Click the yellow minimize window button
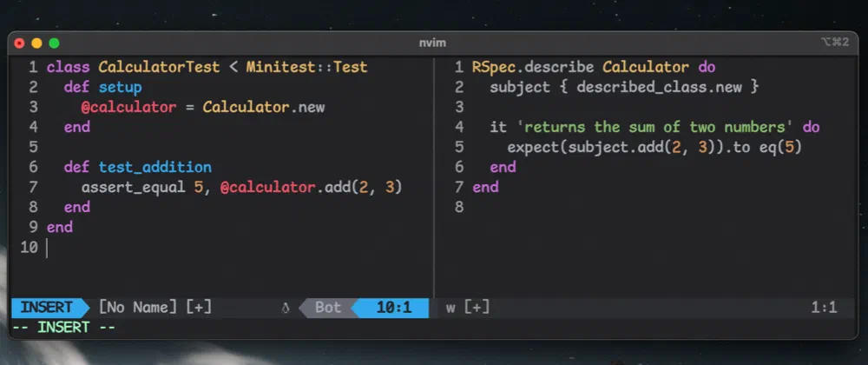Viewport: 868px width, 365px height. pos(36,43)
